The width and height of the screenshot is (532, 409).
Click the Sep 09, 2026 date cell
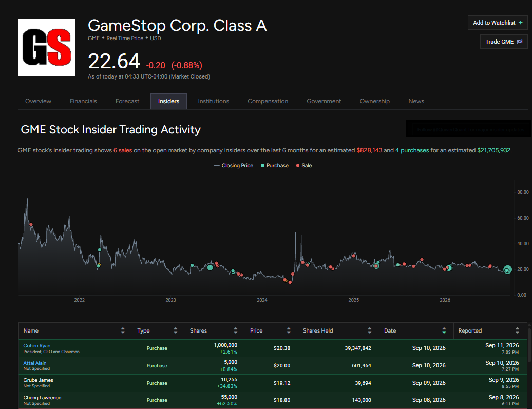pyautogui.click(x=428, y=383)
